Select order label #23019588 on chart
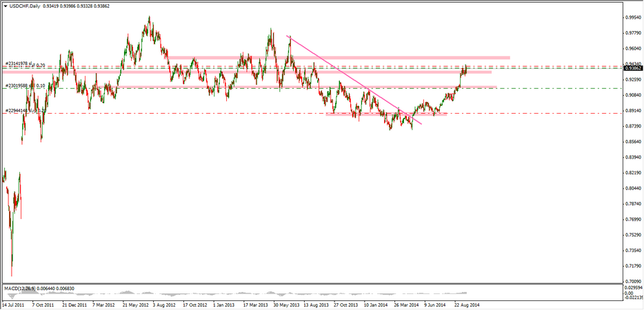 pyautogui.click(x=19, y=86)
